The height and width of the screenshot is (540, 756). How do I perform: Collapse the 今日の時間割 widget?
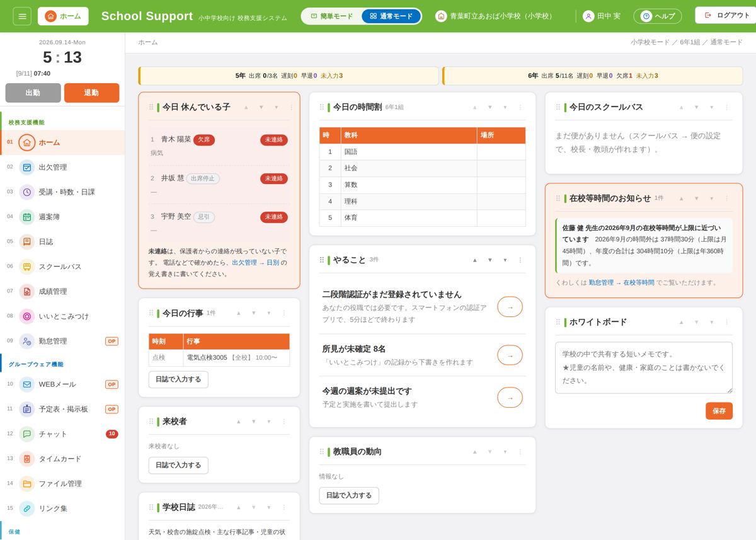[505, 107]
